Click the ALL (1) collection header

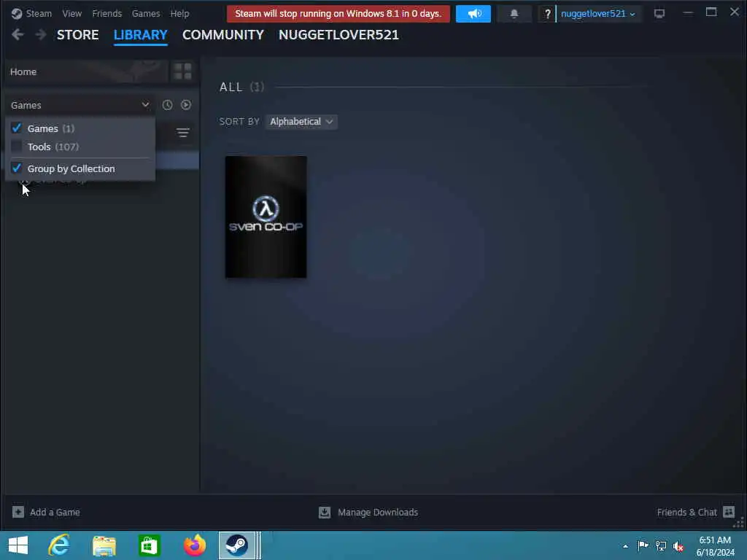coord(241,87)
